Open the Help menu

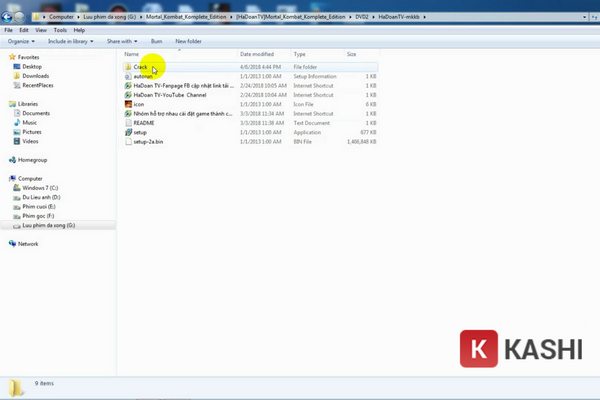pyautogui.click(x=79, y=30)
